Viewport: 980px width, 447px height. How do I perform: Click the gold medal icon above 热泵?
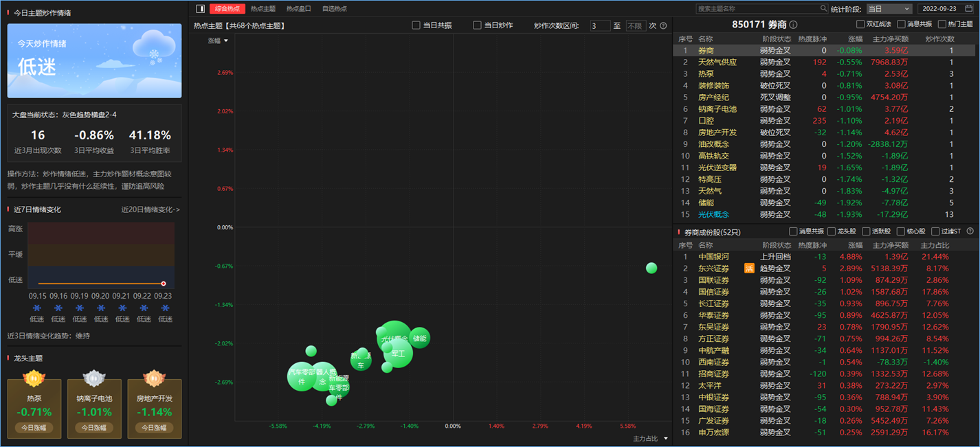click(34, 378)
